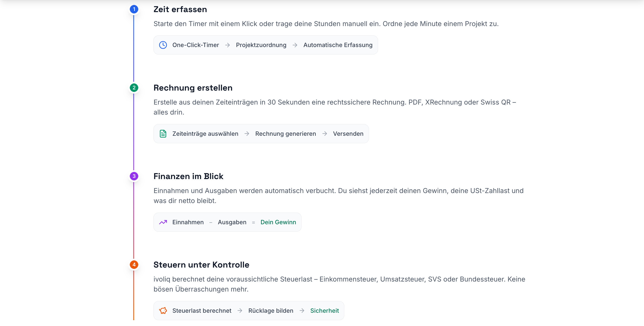Click the blue step 1 circle marker
Screen dimensions: 644x326
click(134, 9)
